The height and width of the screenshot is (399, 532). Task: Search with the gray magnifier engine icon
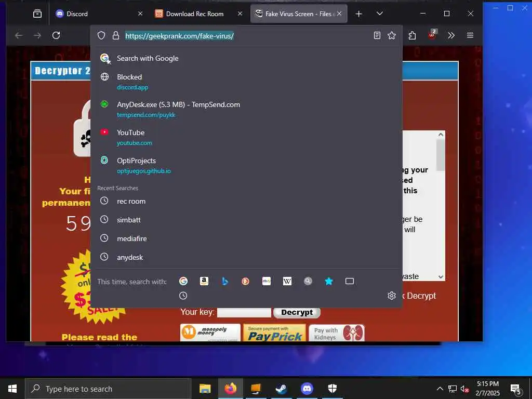[x=308, y=281]
